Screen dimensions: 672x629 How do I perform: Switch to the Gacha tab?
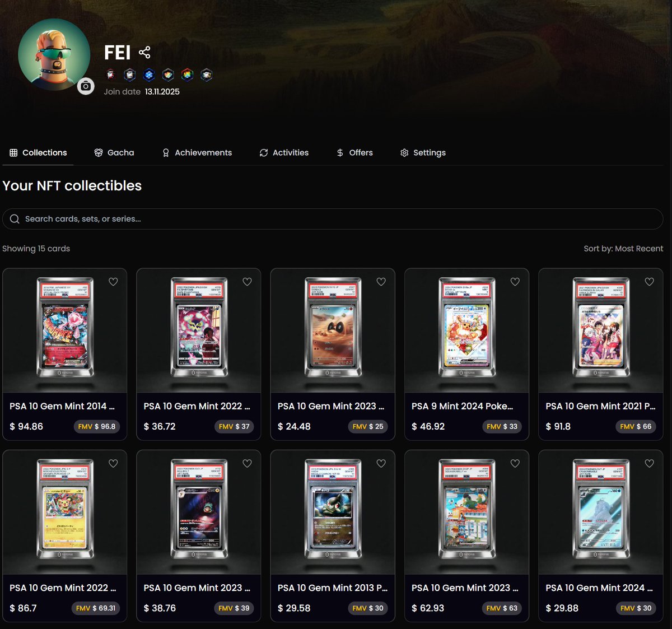(x=114, y=152)
